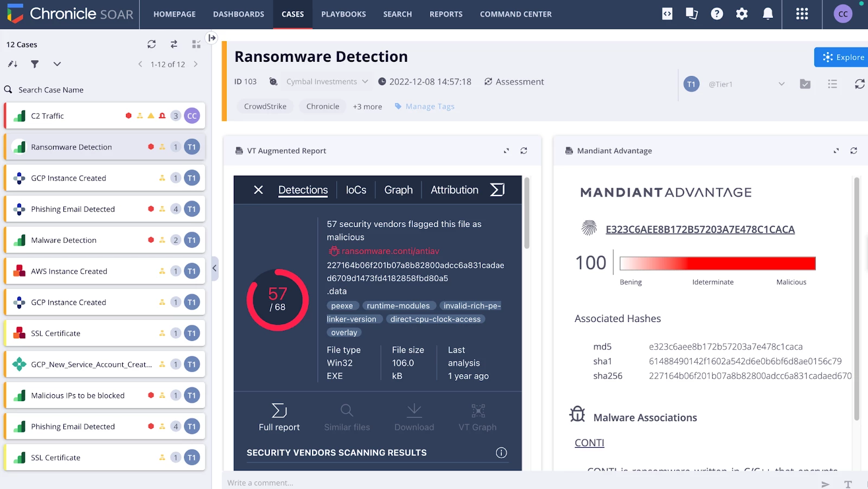Viewport: 868px width, 489px height.
Task: Click Similar files in VT widget
Action: 347,417
